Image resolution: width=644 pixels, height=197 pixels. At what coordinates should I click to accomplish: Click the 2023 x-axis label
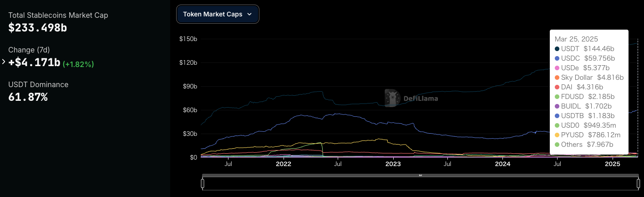point(393,164)
